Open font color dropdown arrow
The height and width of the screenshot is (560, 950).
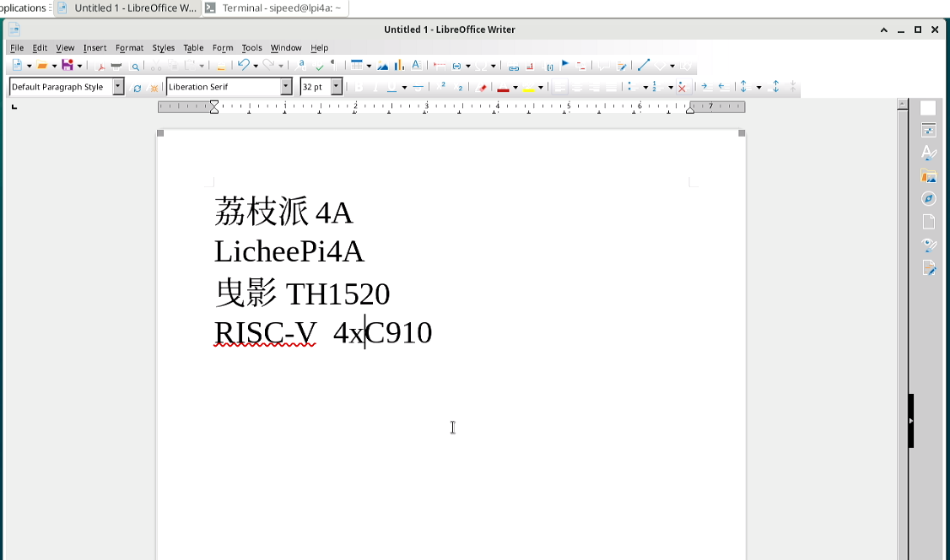point(515,88)
